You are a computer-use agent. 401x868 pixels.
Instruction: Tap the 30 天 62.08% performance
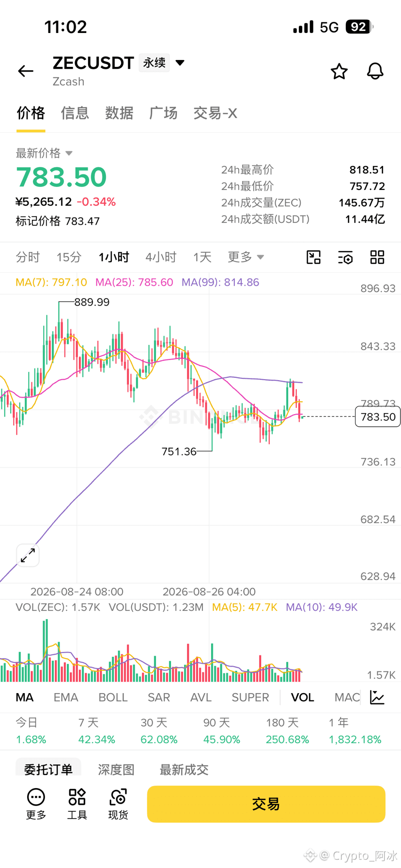coord(159,731)
